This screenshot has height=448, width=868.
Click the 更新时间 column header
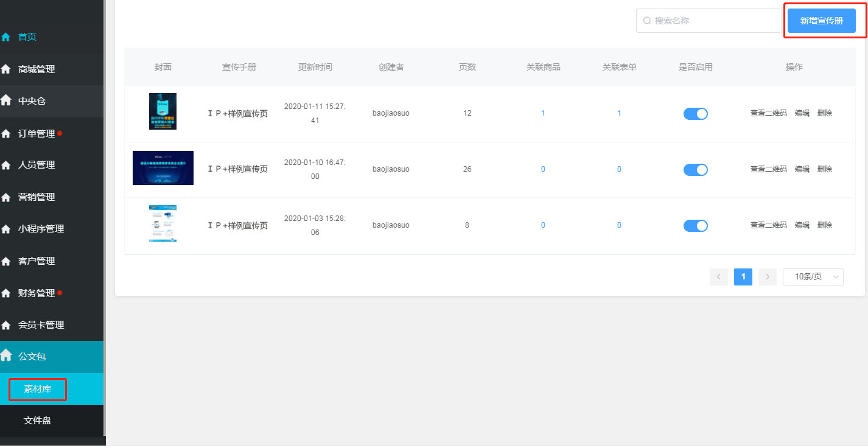tap(315, 67)
